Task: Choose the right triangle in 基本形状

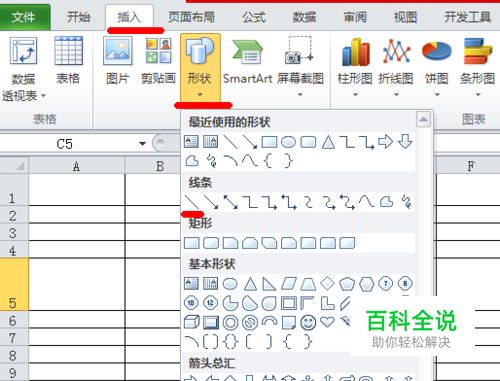Action: pyautogui.click(x=269, y=284)
